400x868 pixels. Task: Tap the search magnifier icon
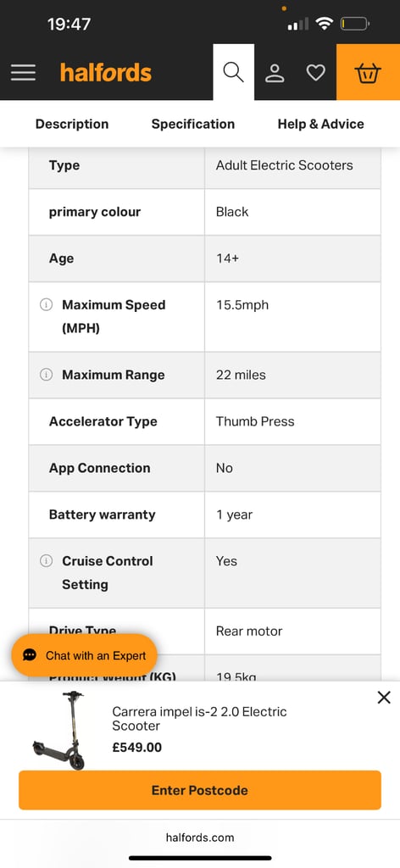[233, 72]
